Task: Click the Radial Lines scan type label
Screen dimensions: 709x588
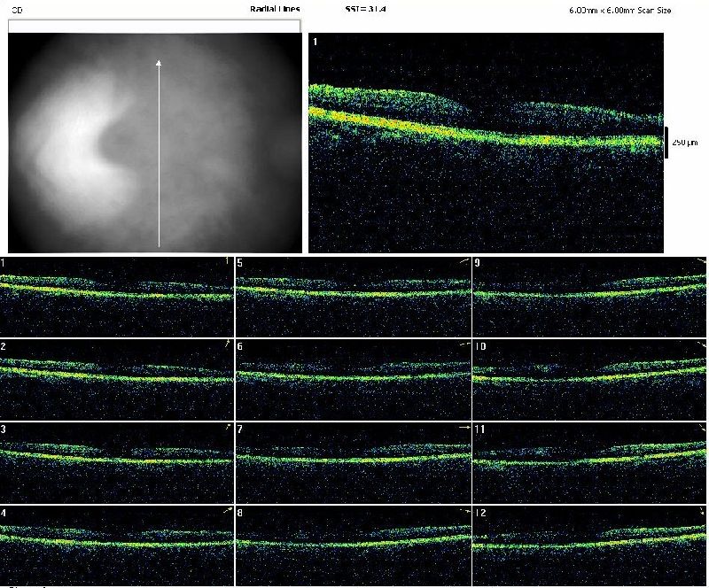Action: pyautogui.click(x=275, y=9)
